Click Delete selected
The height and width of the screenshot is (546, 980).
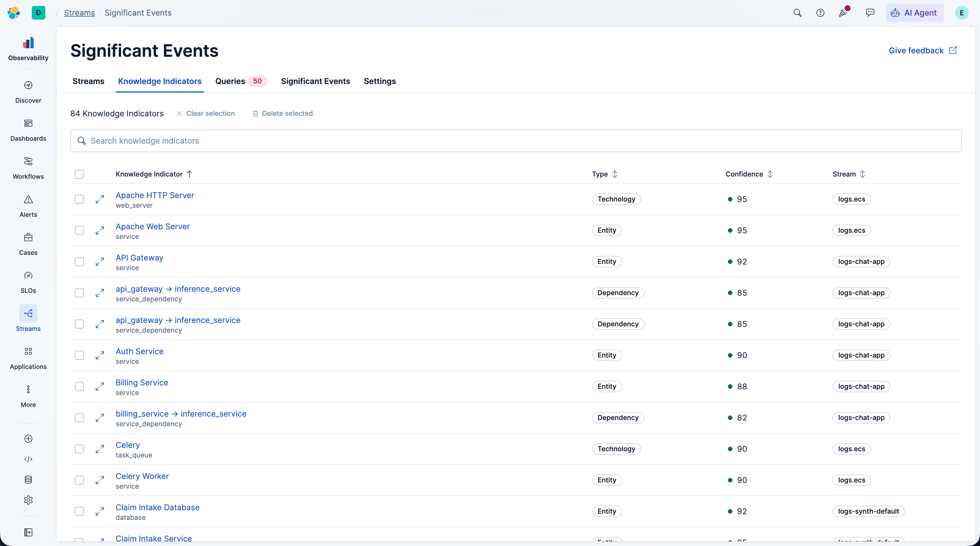pyautogui.click(x=283, y=114)
